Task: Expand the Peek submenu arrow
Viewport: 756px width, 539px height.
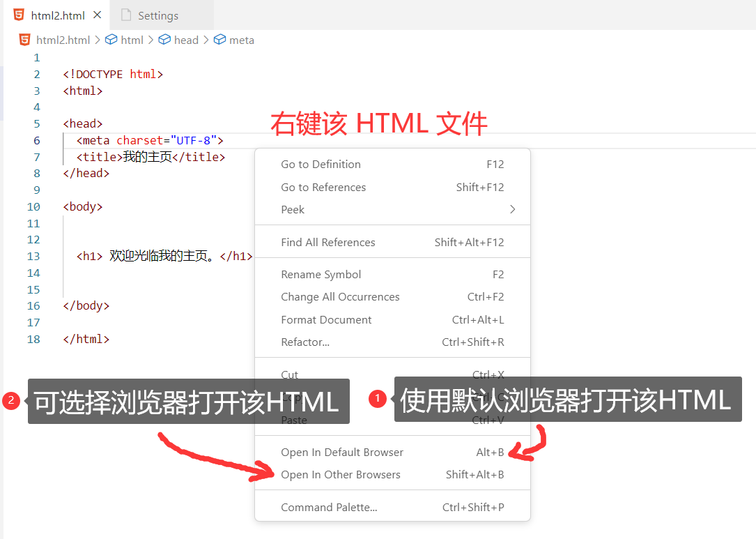Action: coord(513,209)
